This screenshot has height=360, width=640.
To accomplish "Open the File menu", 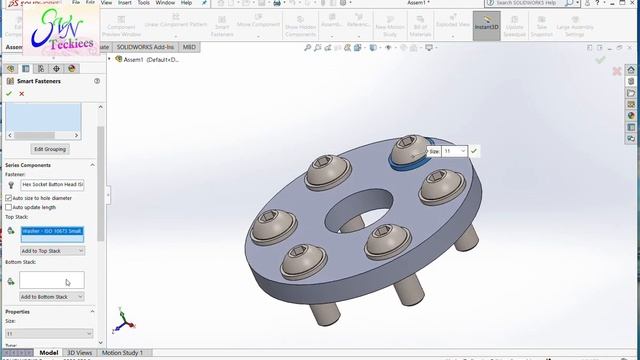I will pos(76,2).
